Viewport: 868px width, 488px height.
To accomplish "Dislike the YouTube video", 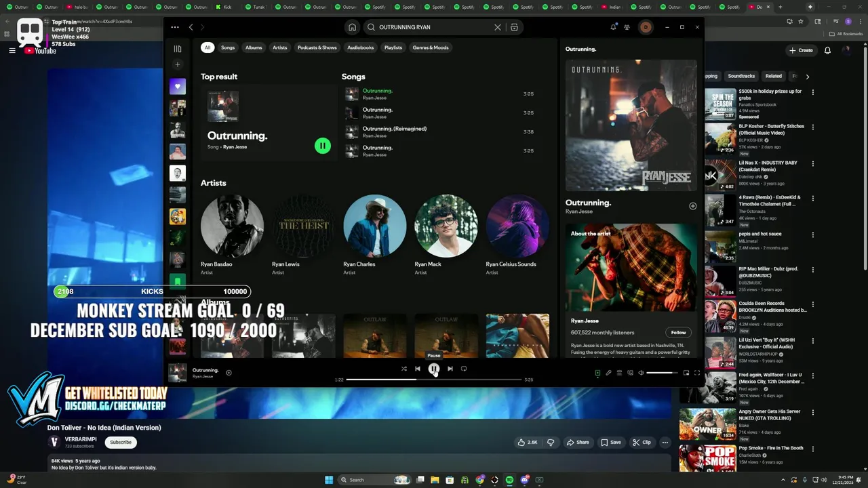I will click(x=551, y=442).
